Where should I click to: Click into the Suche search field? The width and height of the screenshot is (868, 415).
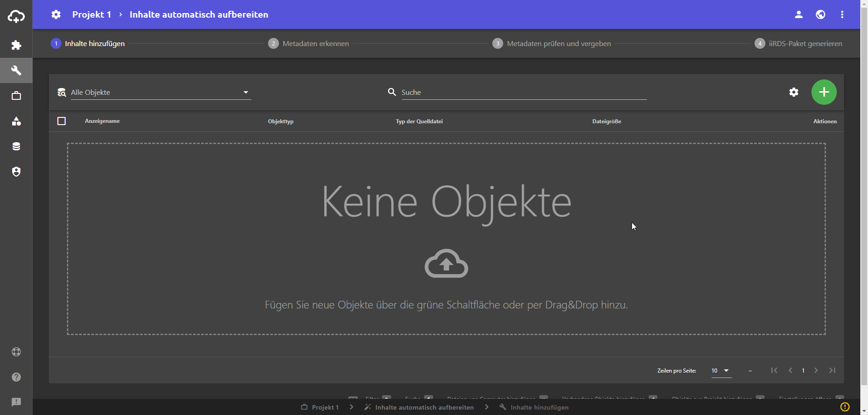(x=524, y=92)
